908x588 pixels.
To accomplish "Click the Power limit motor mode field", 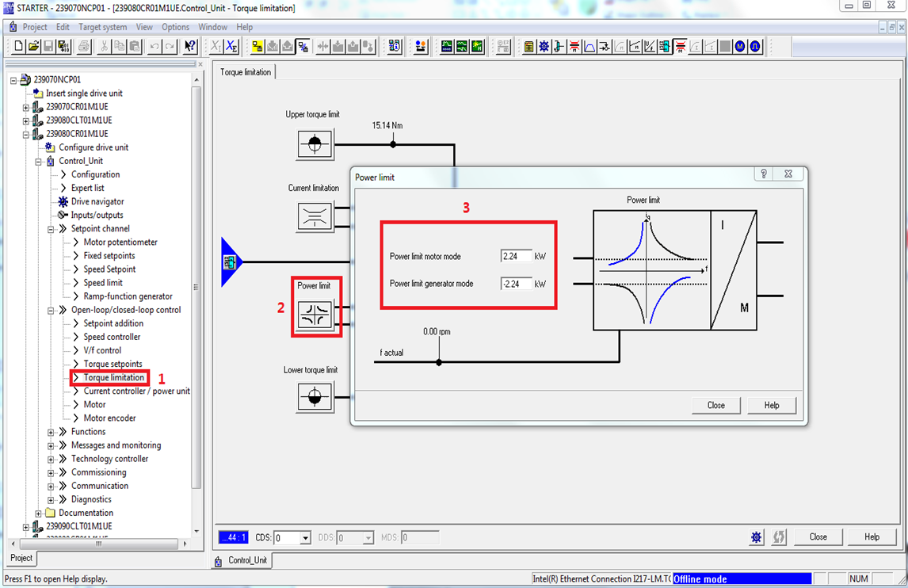I will click(x=516, y=257).
